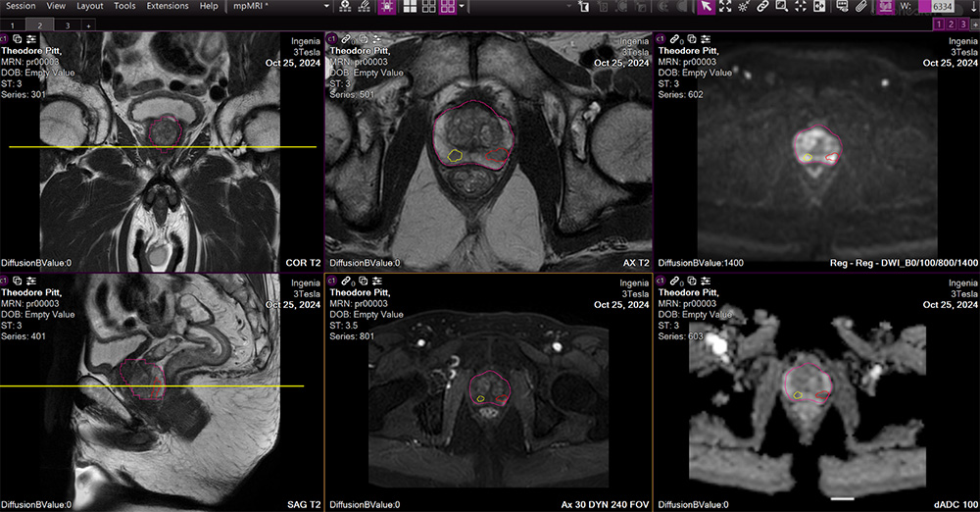This screenshot has height=512, width=980.
Task: Open settings sliders on COR T2 viewport
Action: click(x=31, y=38)
